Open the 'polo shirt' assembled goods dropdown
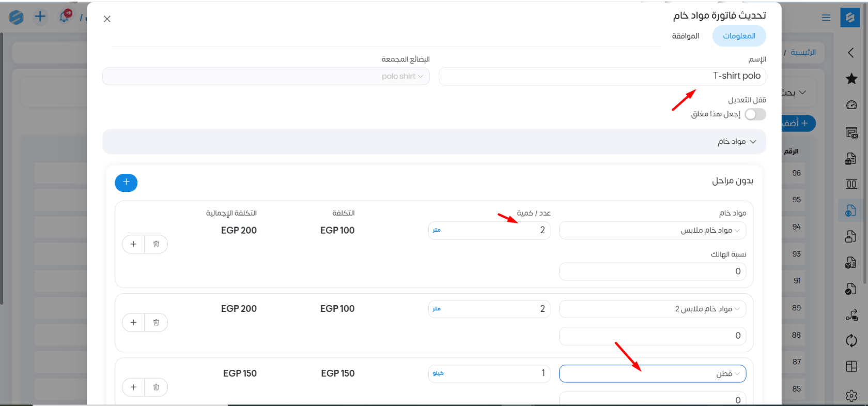 tap(266, 77)
